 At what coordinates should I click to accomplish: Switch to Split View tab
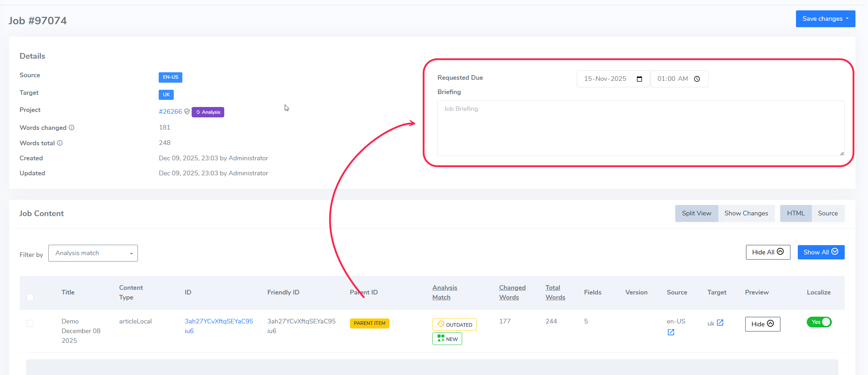[696, 213]
